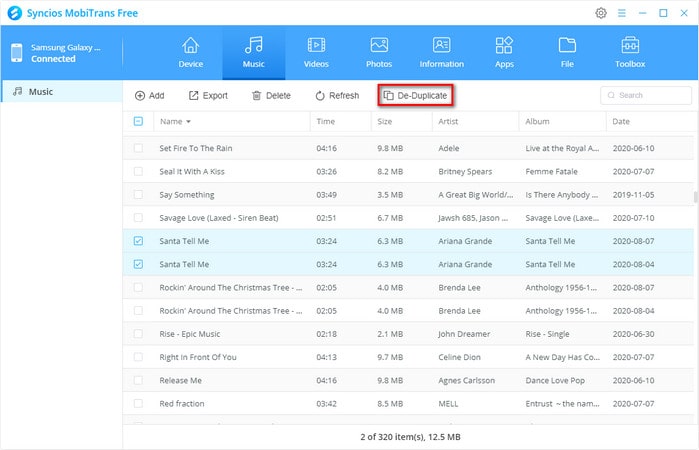Click the Add button

(150, 95)
